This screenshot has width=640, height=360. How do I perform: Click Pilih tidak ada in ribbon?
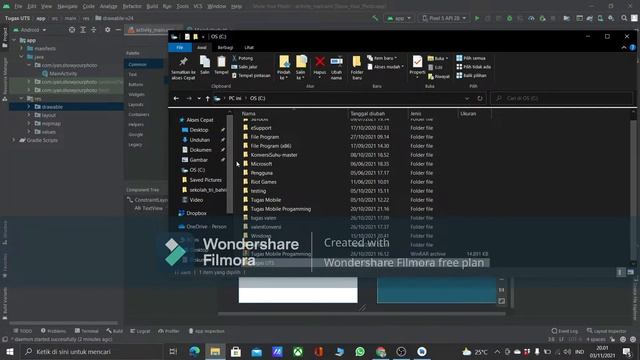coord(473,67)
